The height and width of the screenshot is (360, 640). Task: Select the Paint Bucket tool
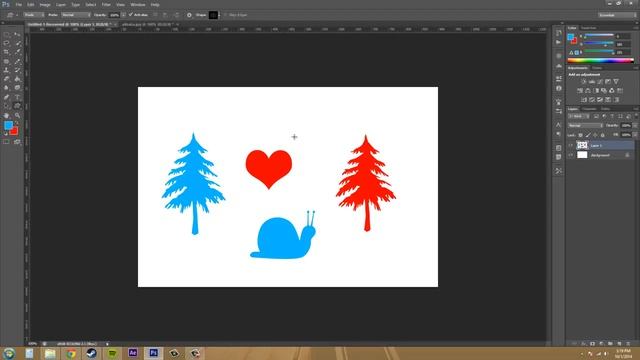tap(17, 79)
